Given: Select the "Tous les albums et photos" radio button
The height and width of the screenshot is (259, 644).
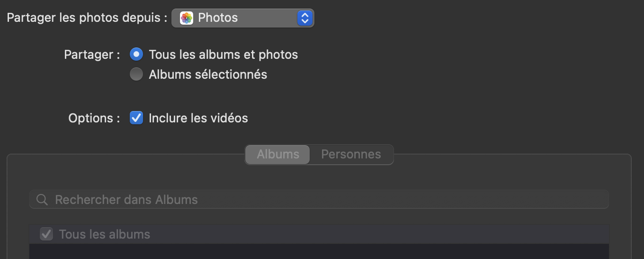Looking at the screenshot, I should click(136, 55).
